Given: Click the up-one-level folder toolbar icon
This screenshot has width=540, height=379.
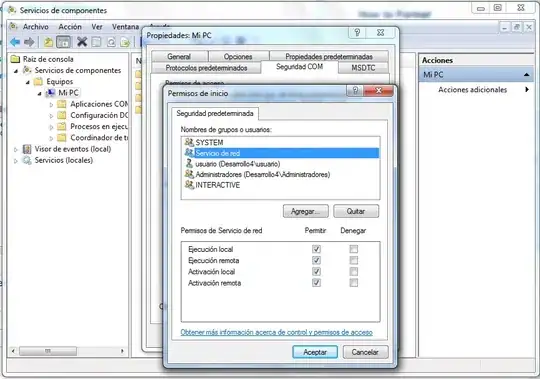Looking at the screenshot, I should [x=48, y=42].
